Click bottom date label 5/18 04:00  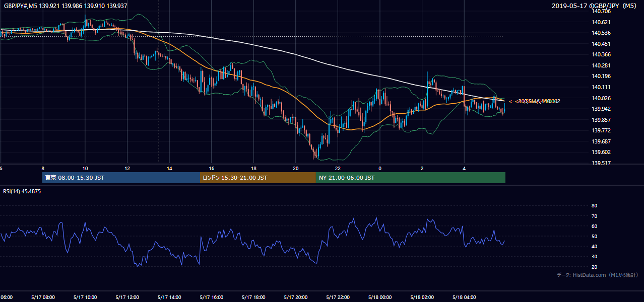[x=464, y=297]
